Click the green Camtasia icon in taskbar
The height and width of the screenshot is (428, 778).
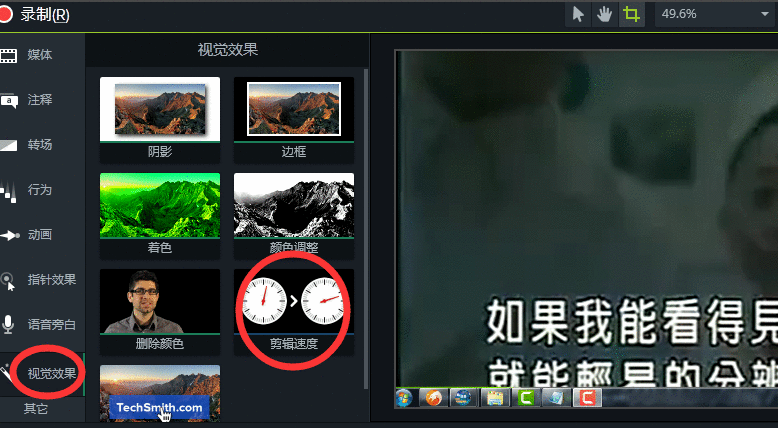tap(525, 398)
